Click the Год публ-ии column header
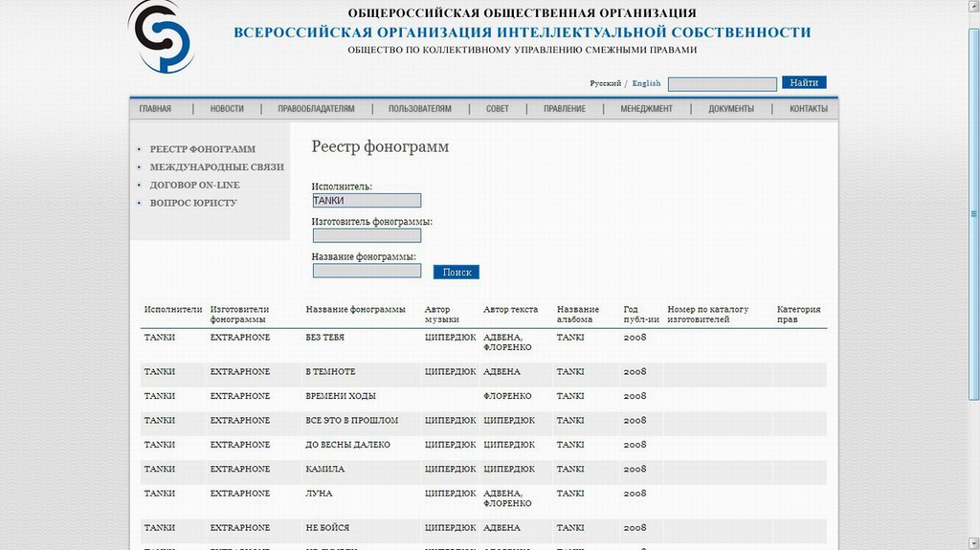 point(641,315)
